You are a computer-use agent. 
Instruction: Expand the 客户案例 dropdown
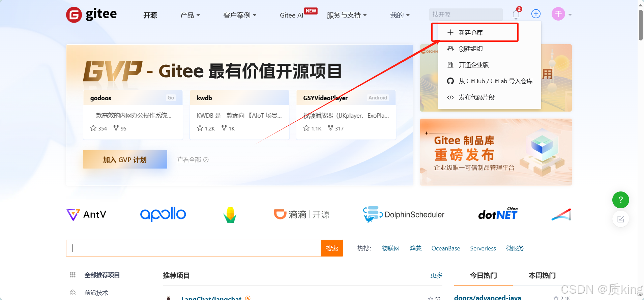pos(240,15)
